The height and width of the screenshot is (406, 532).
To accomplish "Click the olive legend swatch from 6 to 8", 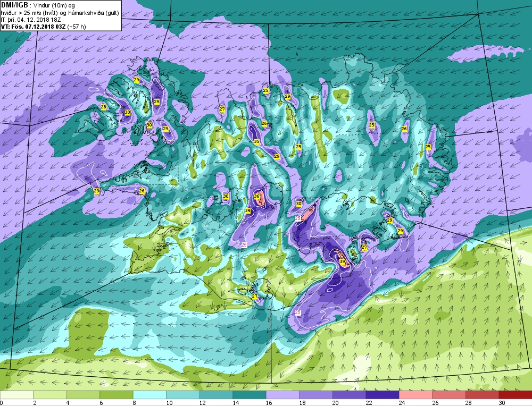I will (117, 395).
